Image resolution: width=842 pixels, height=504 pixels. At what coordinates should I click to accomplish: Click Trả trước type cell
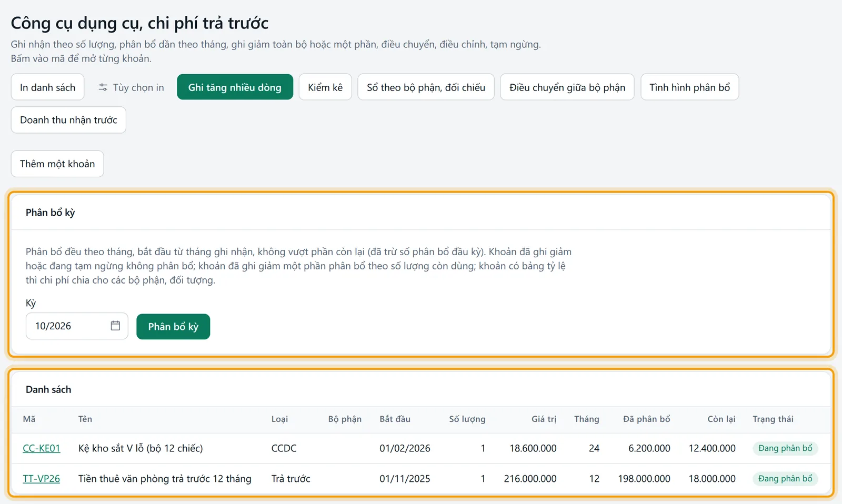[291, 479]
